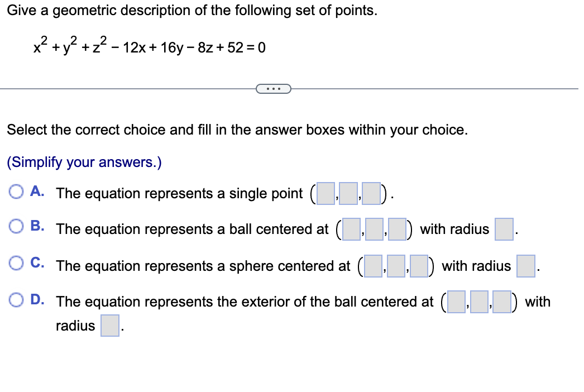Select choice A single point option

click(17, 192)
